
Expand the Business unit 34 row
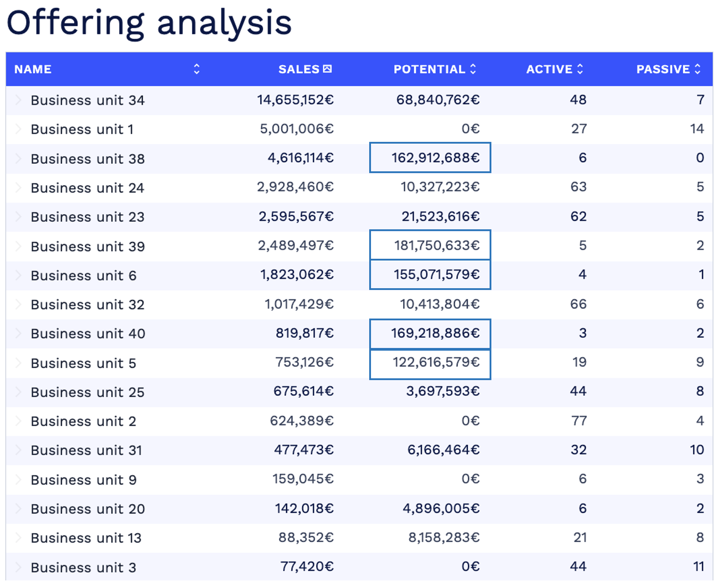[x=18, y=100]
